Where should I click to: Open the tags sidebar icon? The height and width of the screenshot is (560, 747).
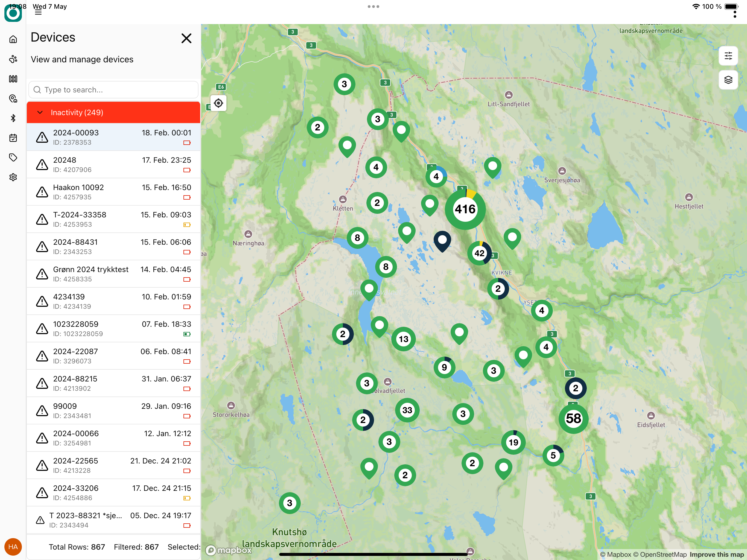click(x=13, y=157)
